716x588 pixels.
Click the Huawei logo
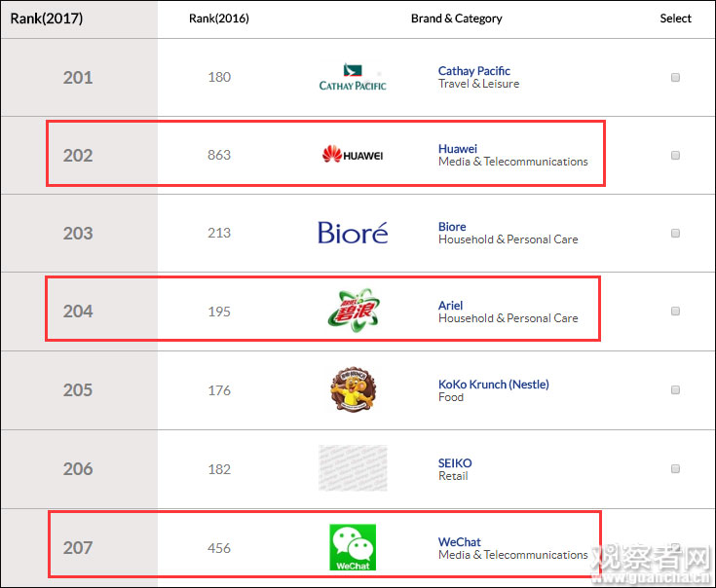click(x=353, y=155)
